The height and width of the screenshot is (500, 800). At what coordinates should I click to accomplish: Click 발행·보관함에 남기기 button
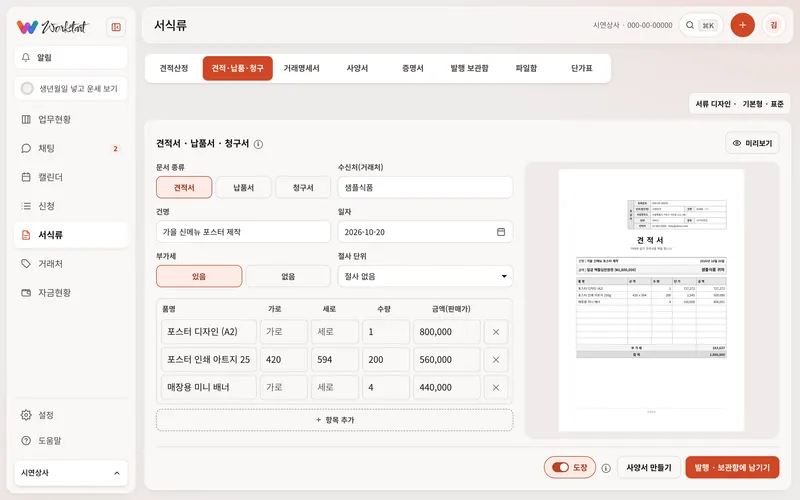click(x=732, y=467)
